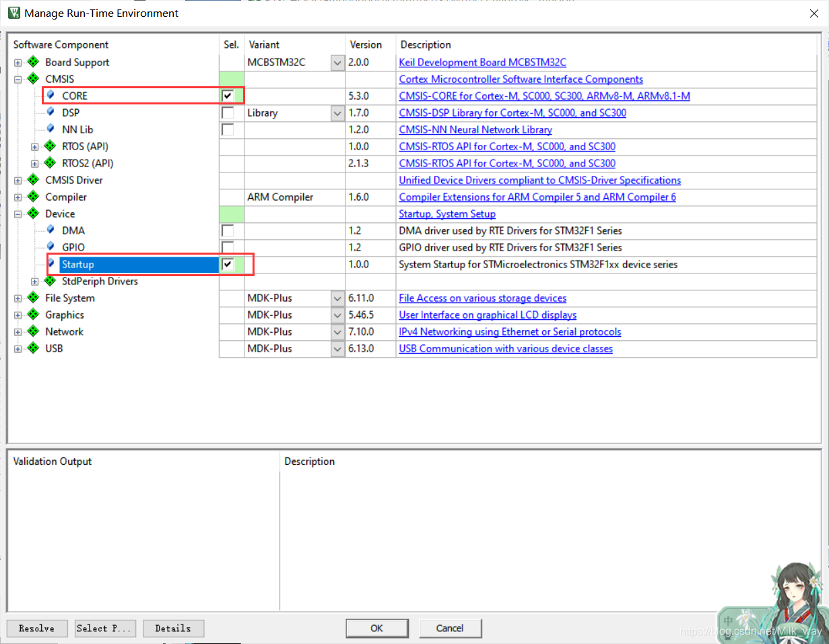Uncheck the Startup component checkbox

(x=228, y=264)
